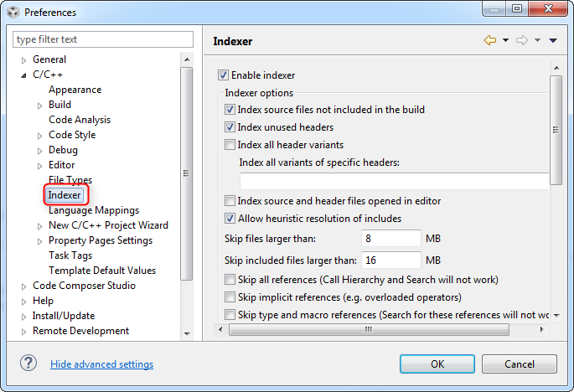Click the Preferences window title icon
The height and width of the screenshot is (392, 574).
point(13,13)
